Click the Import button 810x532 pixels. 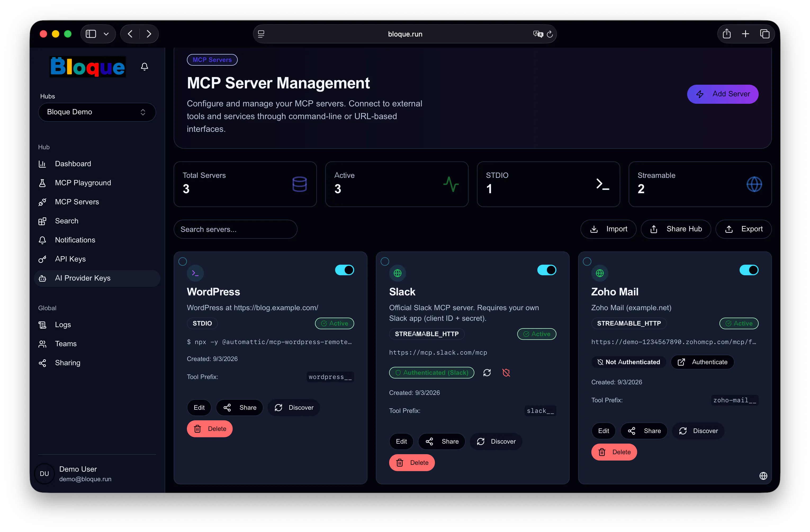(608, 229)
